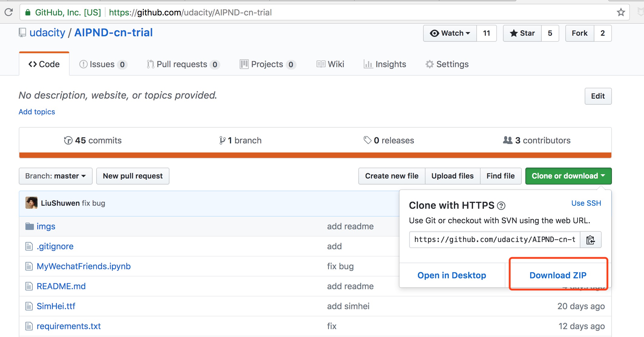Viewport: 644px width, 337px height.
Task: Click the browser reload icon
Action: click(x=9, y=12)
